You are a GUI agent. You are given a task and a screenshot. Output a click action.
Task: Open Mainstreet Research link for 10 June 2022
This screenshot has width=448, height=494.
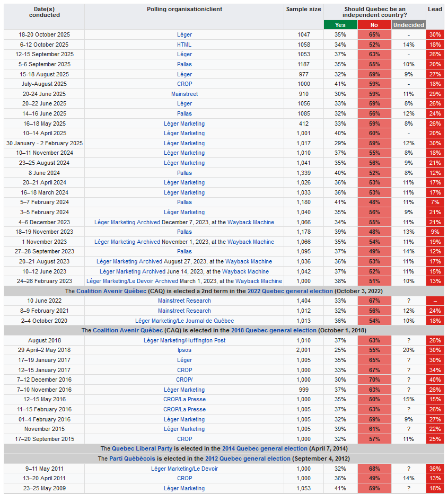185,301
